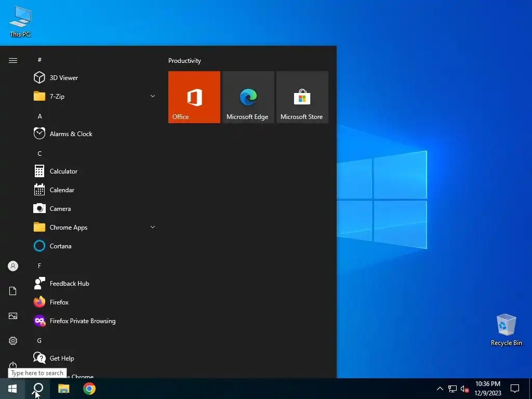Open the Microsoft Store tile
The width and height of the screenshot is (532, 399).
point(302,97)
